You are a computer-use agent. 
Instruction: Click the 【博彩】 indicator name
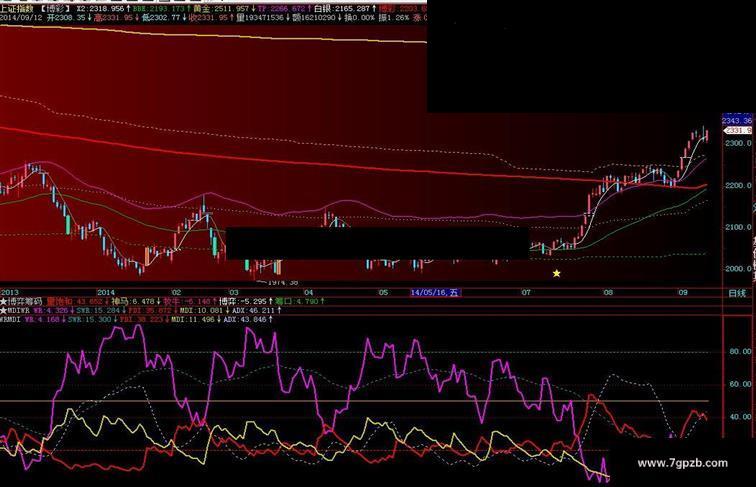coord(54,8)
